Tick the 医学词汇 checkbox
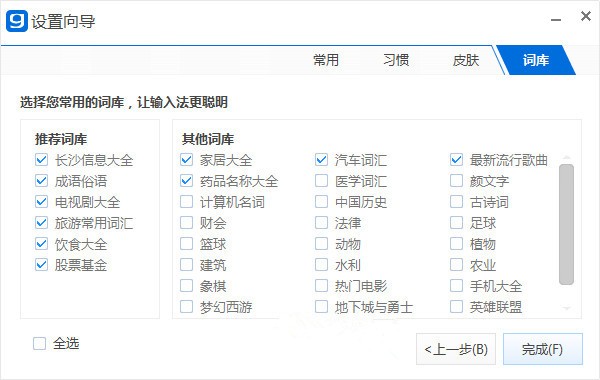The image size is (600, 380). tap(321, 181)
